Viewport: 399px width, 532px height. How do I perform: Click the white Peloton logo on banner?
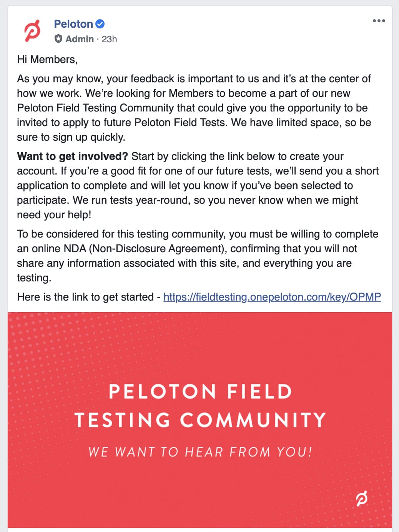point(361,499)
